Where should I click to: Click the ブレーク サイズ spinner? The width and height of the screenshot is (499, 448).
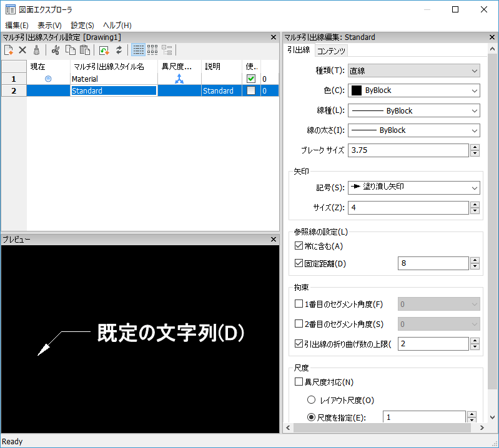tap(475, 150)
